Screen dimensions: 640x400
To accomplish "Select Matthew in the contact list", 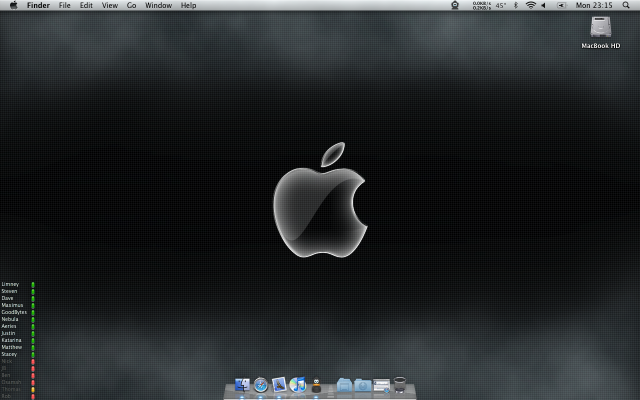I will (12, 347).
